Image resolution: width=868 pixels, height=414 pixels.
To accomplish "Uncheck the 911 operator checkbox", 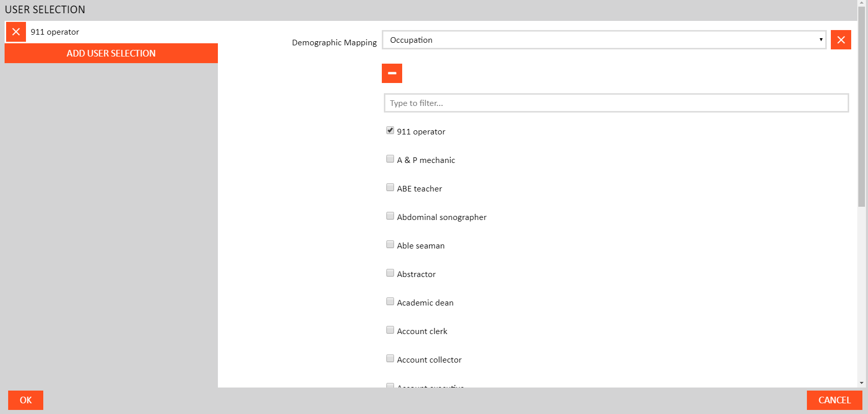I will pyautogui.click(x=390, y=130).
